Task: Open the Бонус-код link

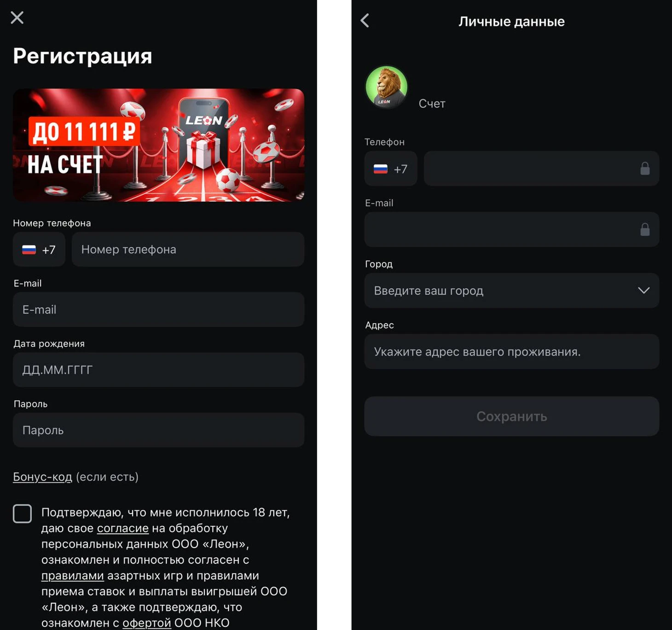Action: [42, 477]
